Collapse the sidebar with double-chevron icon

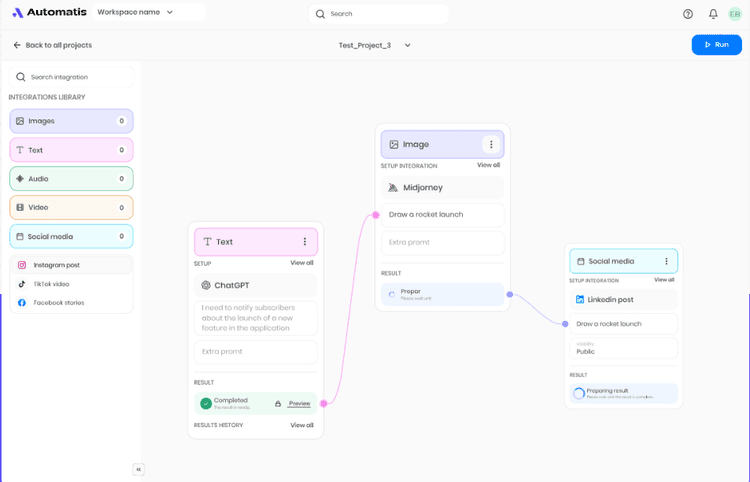138,469
